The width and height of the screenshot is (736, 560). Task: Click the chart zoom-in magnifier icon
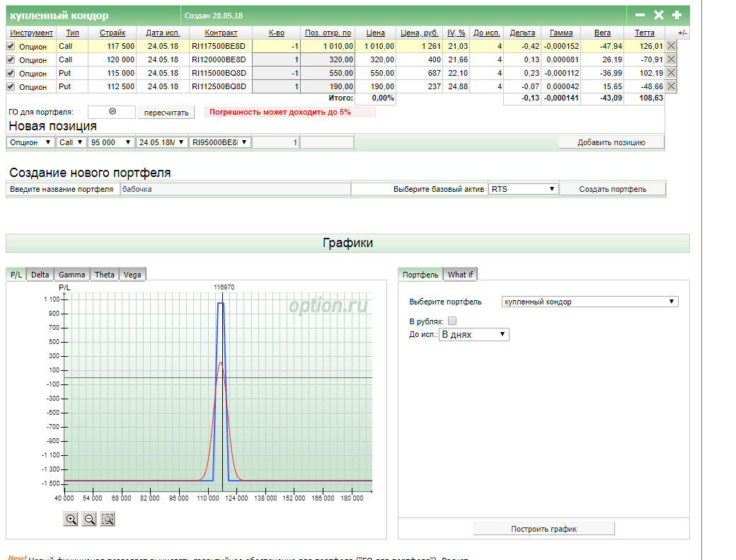(x=71, y=519)
